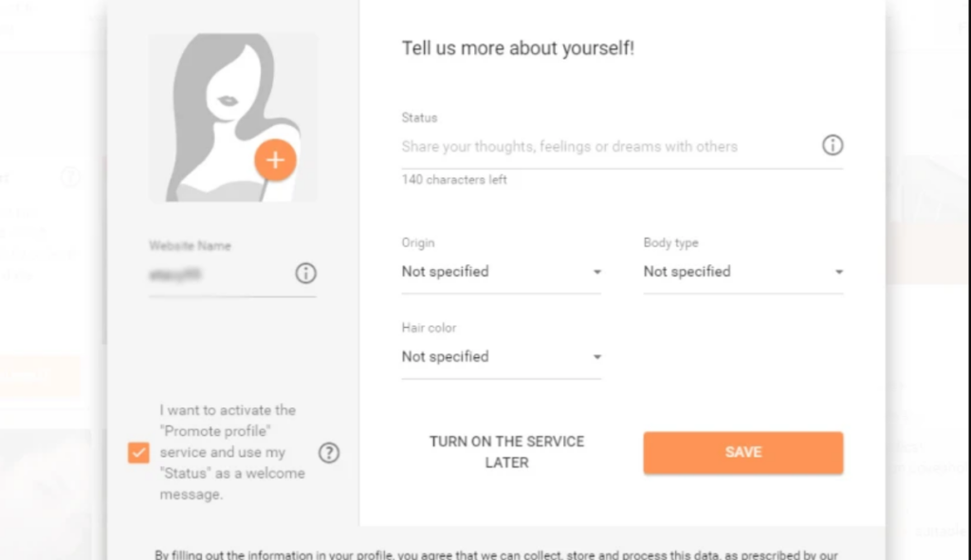Choose Turn On The Service Later
971x560 pixels.
[506, 452]
